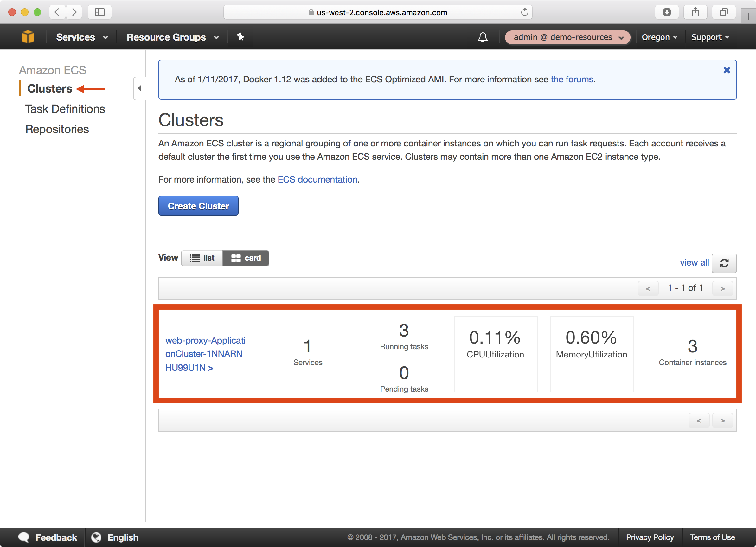756x547 pixels.
Task: Open the web-proxy-ApplicationCluster link
Action: point(205,354)
